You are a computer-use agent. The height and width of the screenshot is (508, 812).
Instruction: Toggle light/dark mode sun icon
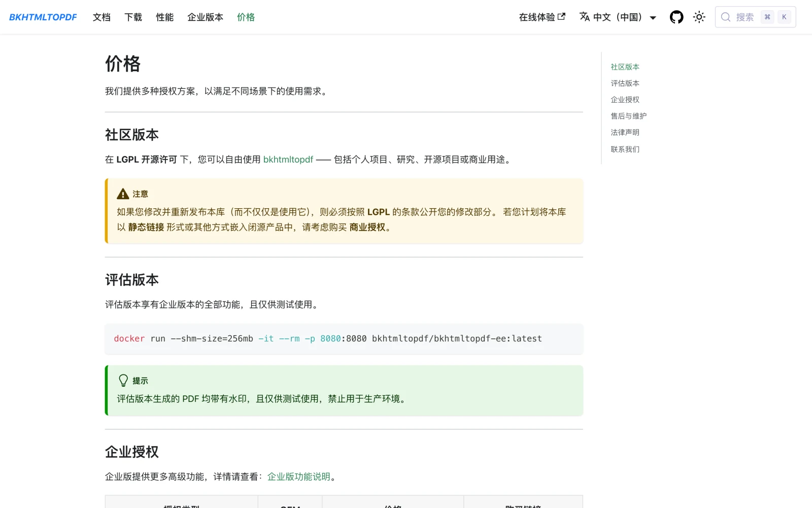coord(699,17)
